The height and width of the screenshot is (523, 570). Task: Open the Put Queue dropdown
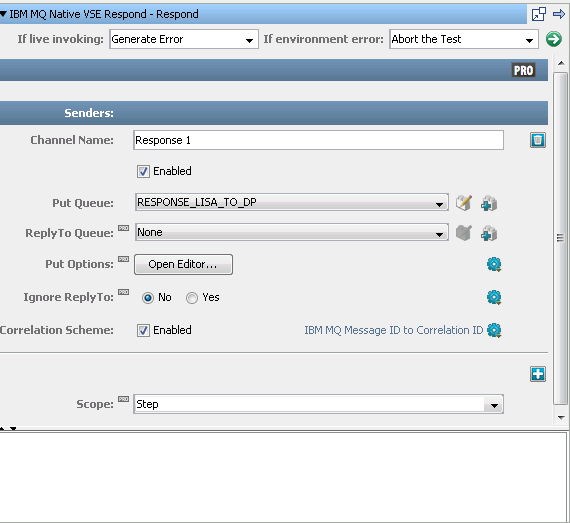(292, 202)
